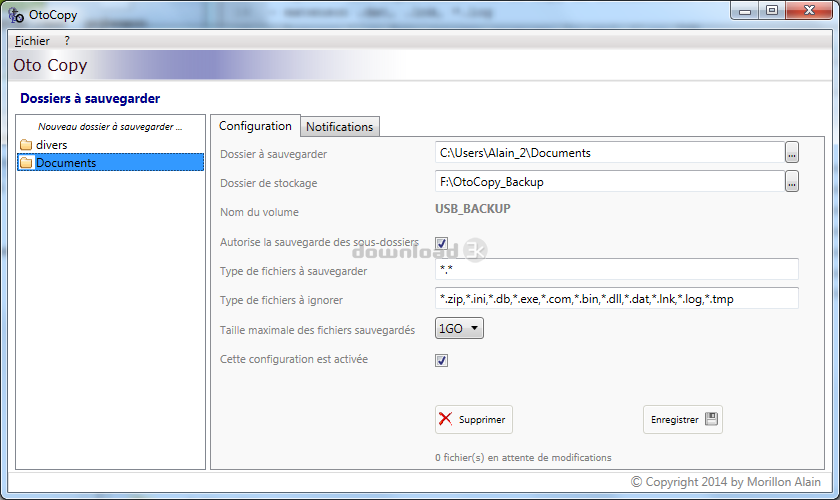The width and height of the screenshot is (840, 500).
Task: Switch to the Notifications tab
Action: point(340,127)
